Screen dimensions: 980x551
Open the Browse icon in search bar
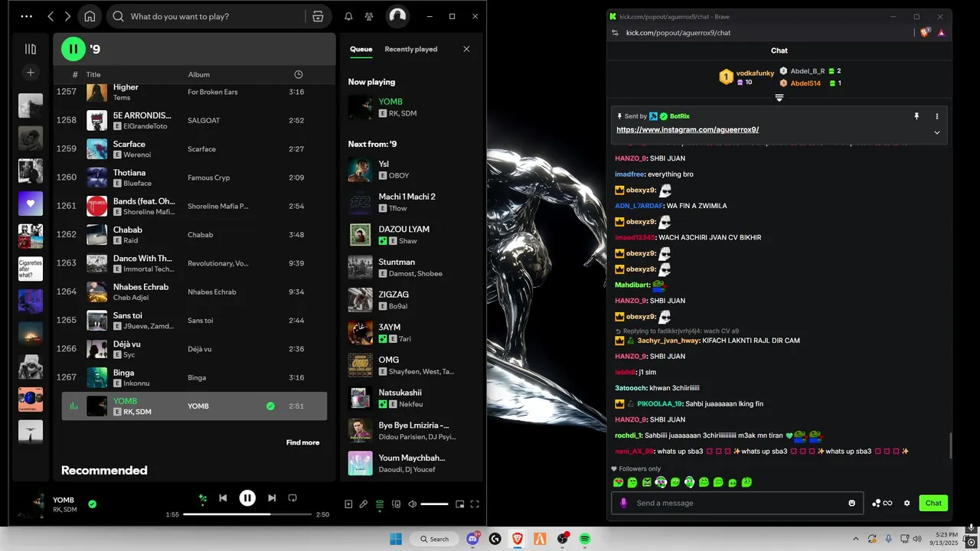(x=318, y=16)
